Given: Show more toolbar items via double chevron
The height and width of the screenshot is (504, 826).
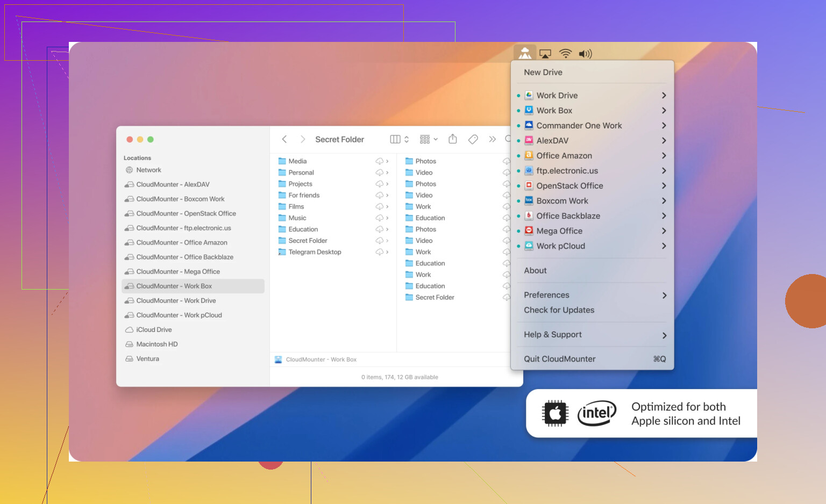Looking at the screenshot, I should pyautogui.click(x=492, y=139).
